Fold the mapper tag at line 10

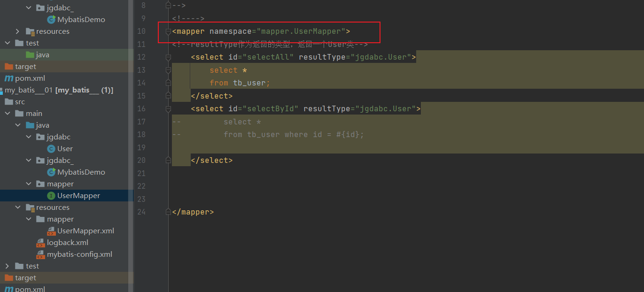point(168,31)
